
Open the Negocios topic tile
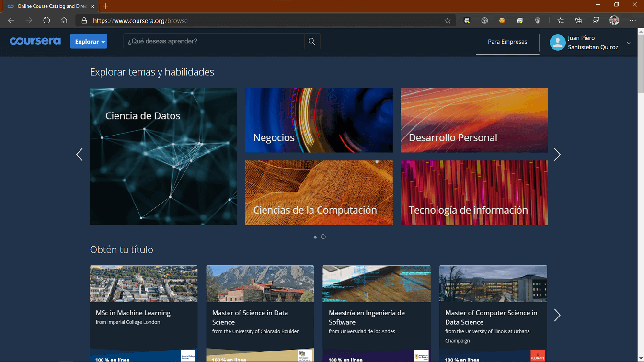[319, 120]
